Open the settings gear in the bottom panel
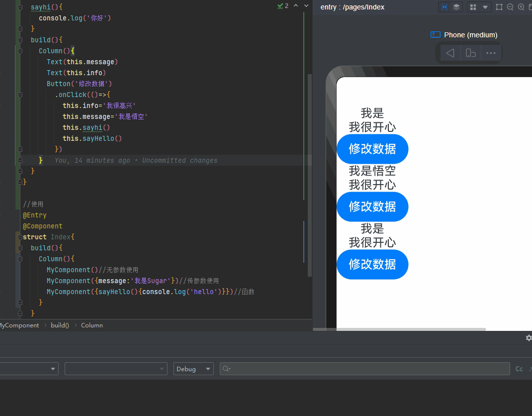532x416 pixels. (529, 338)
